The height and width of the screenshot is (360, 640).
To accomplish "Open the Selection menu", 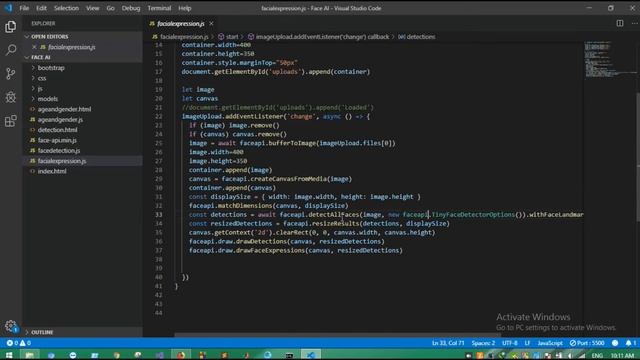I will click(x=66, y=8).
